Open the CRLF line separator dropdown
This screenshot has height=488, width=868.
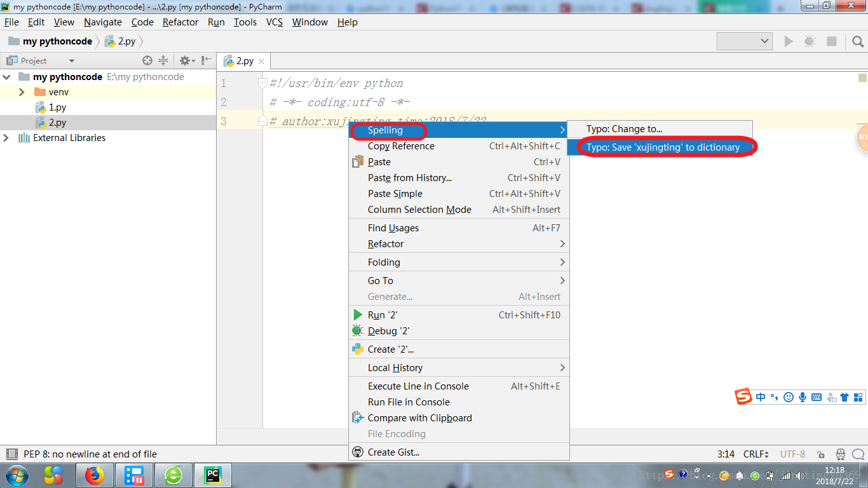tap(756, 454)
